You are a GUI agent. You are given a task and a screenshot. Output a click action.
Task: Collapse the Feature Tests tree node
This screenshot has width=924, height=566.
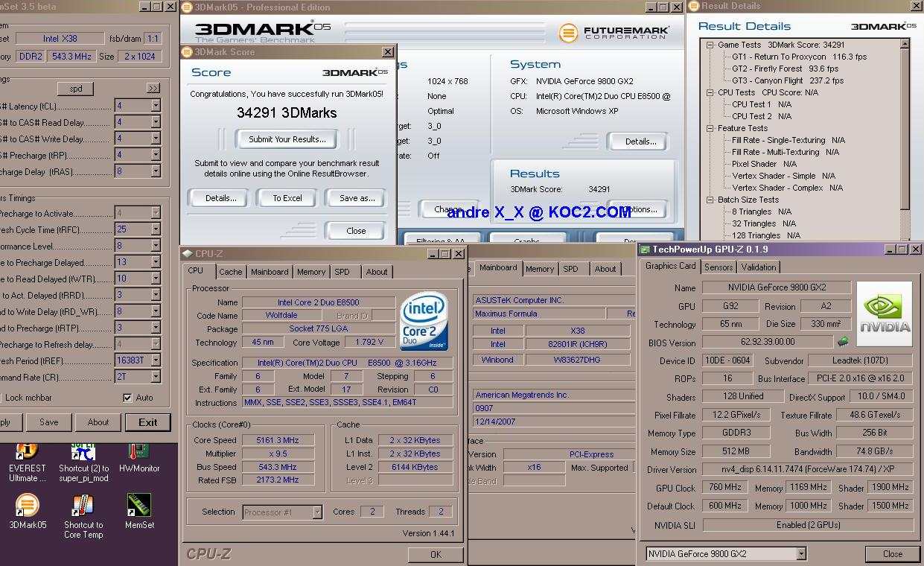(711, 128)
